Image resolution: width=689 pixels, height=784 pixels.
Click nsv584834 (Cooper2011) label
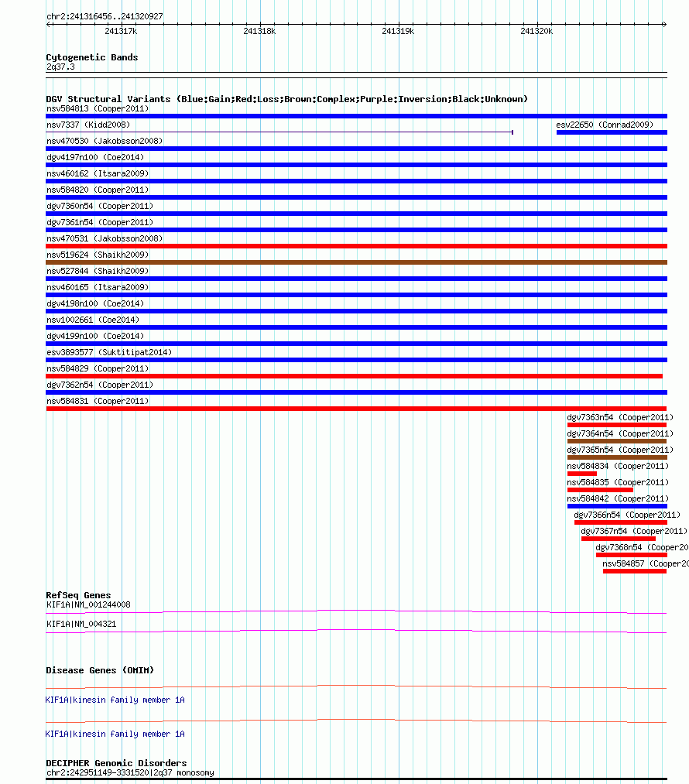tap(618, 466)
